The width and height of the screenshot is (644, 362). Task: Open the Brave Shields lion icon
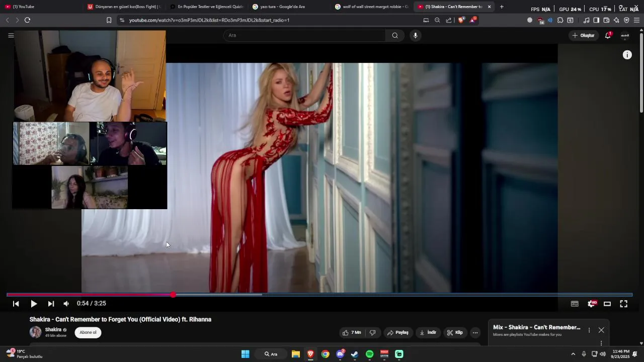[461, 20]
